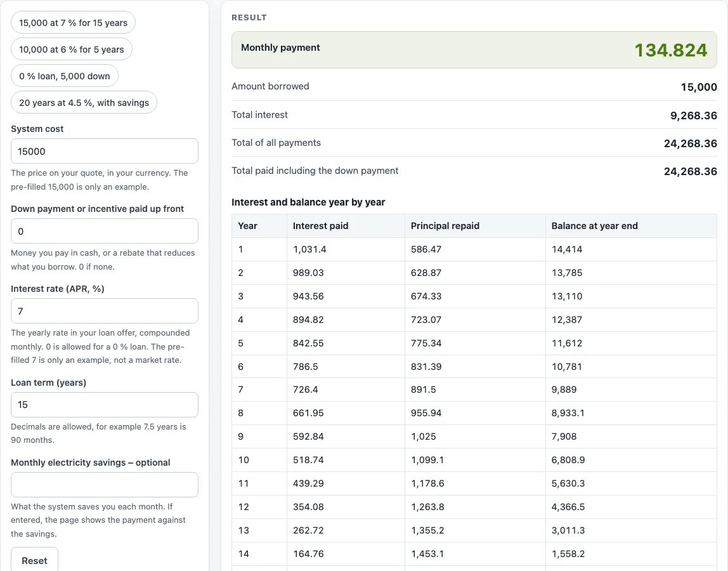Focus the System cost input field
The height and width of the screenshot is (571, 728).
tap(105, 151)
